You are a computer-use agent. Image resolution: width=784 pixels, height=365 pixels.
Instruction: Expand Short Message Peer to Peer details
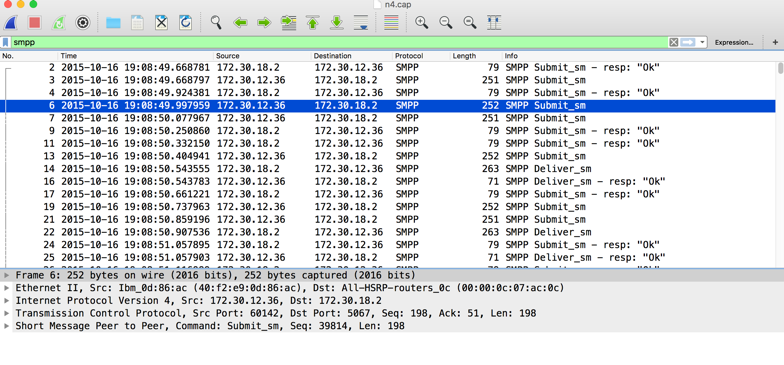point(6,326)
